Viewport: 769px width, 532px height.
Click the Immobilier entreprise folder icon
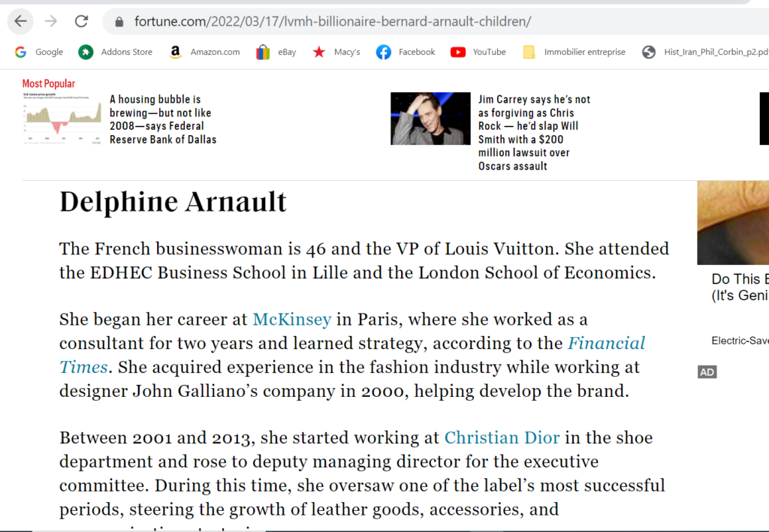tap(529, 52)
